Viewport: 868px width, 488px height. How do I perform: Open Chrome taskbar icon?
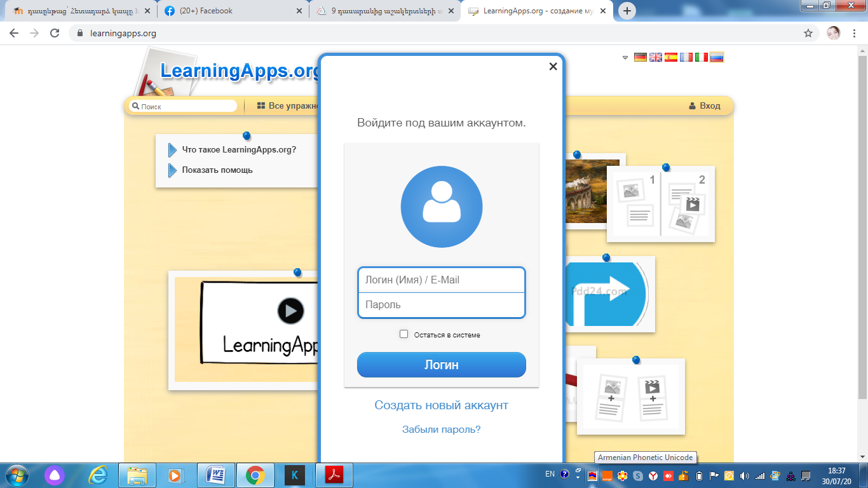point(255,475)
